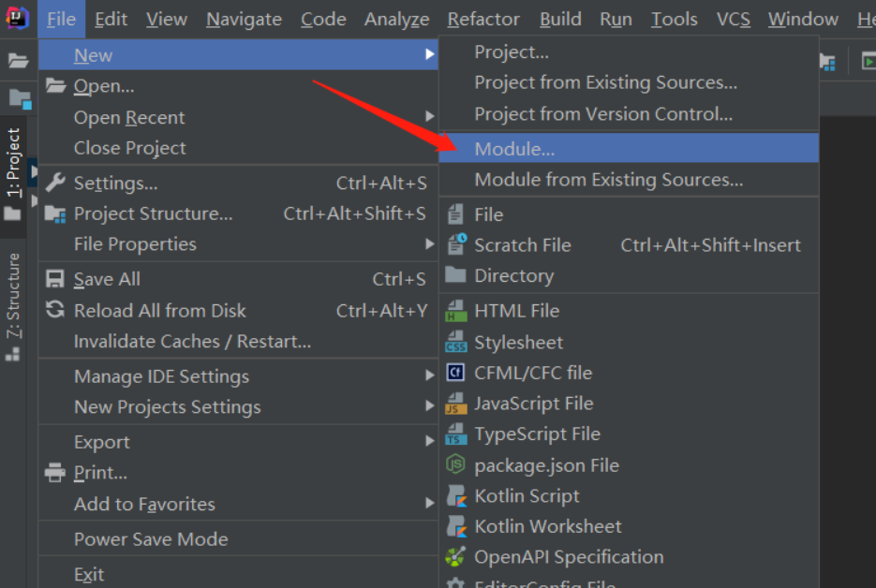Click the printer icon beside Print...
This screenshot has height=588, width=876.
click(x=54, y=473)
